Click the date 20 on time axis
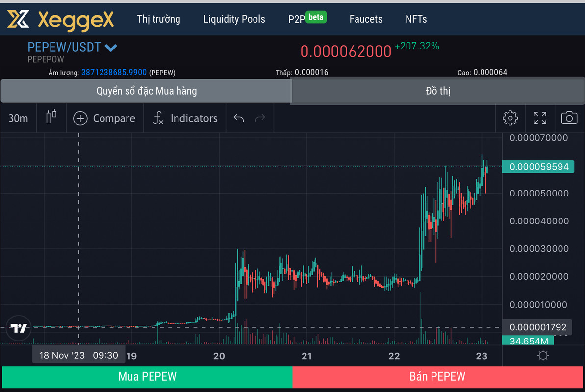 pos(219,356)
